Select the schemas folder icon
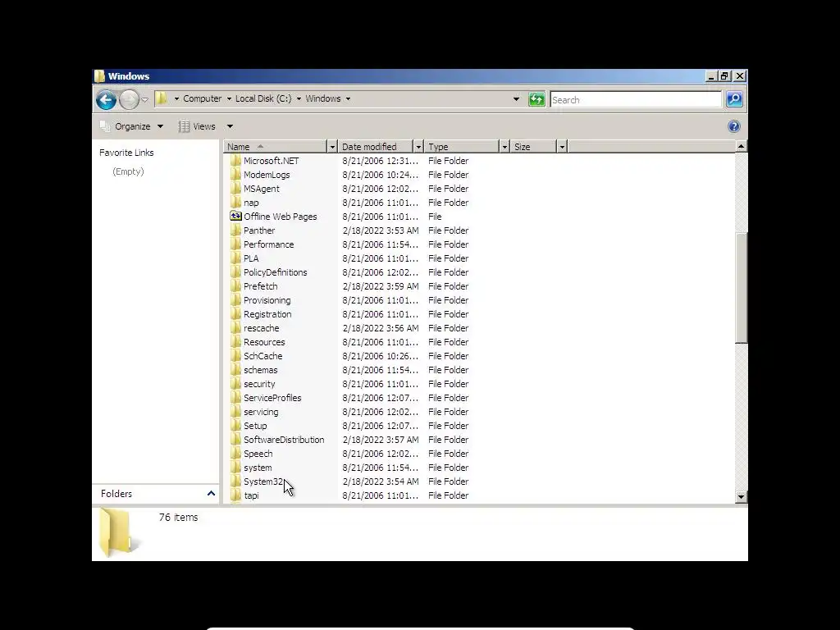Image resolution: width=840 pixels, height=630 pixels. [x=235, y=370]
